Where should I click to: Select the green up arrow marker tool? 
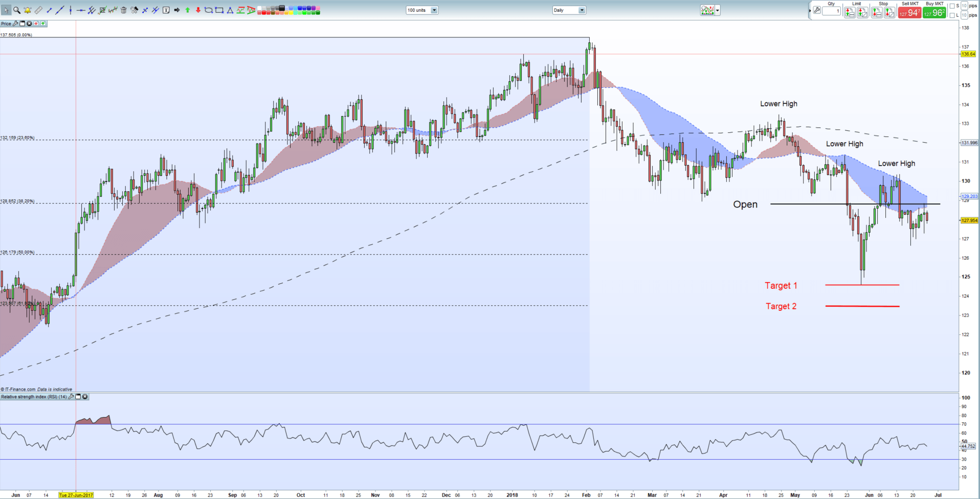pos(188,10)
